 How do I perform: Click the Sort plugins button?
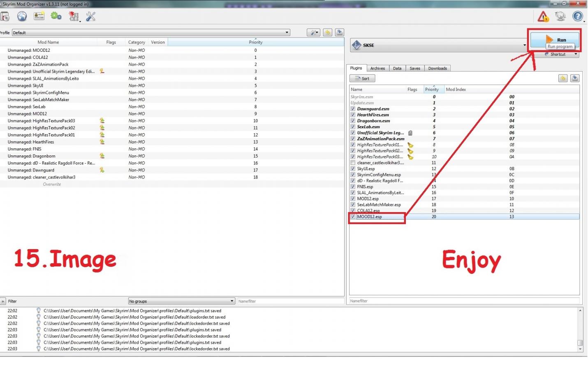coord(362,78)
